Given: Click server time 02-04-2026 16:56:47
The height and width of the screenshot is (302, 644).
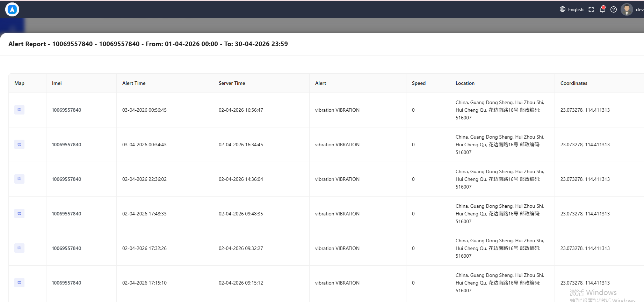Looking at the screenshot, I should coord(241,110).
